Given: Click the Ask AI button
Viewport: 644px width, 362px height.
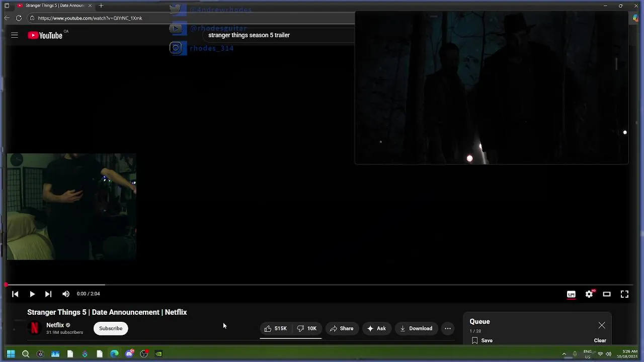Looking at the screenshot, I should click(x=376, y=328).
